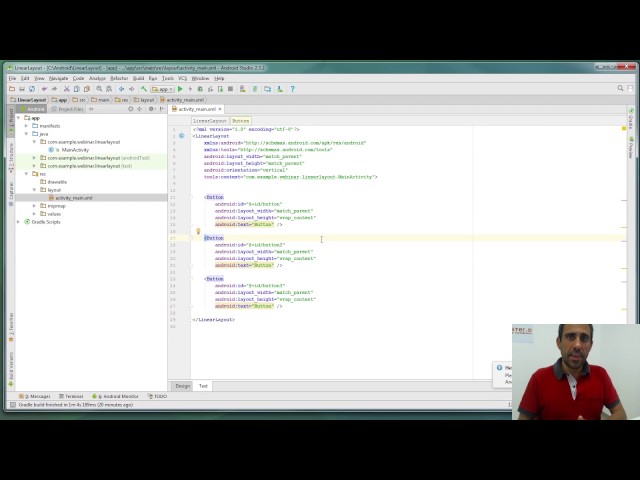Click Collapse All icon in project panel
The image size is (640, 480).
point(140,109)
